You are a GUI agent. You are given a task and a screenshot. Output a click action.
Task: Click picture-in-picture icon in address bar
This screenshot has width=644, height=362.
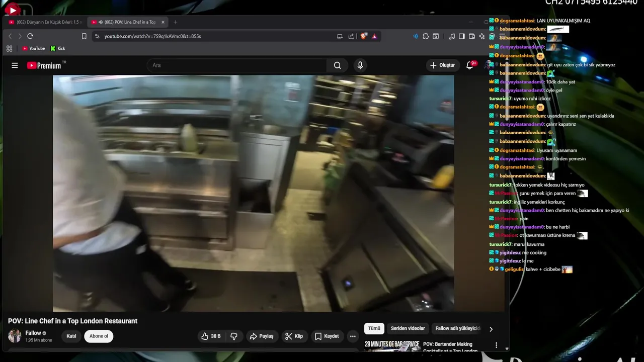[x=340, y=36]
